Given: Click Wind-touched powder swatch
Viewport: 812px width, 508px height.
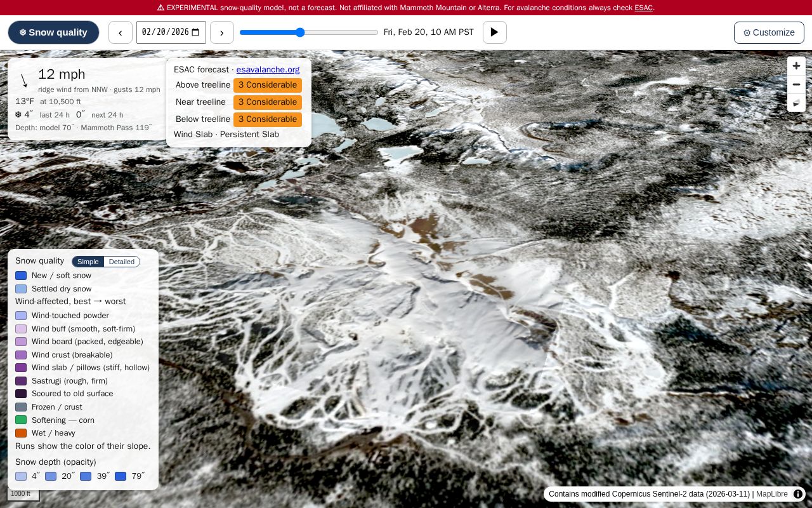Looking at the screenshot, I should (21, 316).
